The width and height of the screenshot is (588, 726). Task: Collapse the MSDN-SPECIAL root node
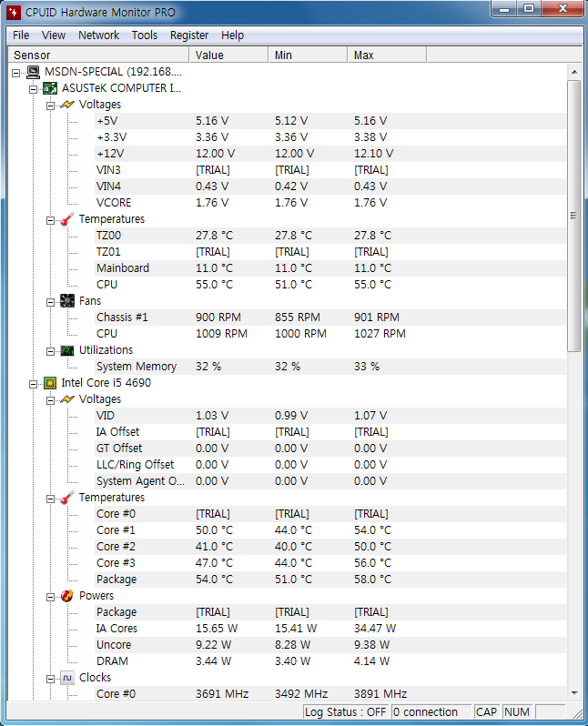(x=17, y=72)
